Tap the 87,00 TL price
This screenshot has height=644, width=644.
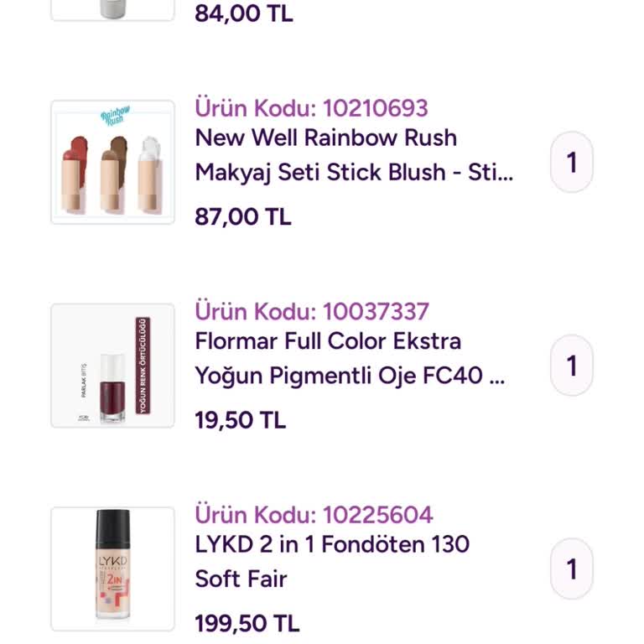(x=243, y=216)
